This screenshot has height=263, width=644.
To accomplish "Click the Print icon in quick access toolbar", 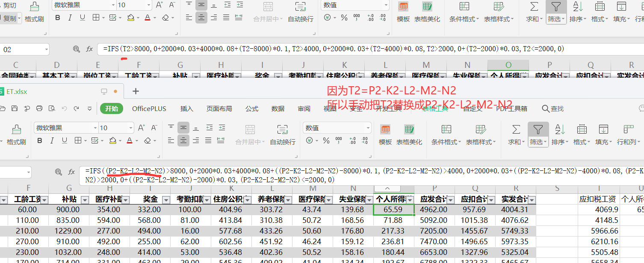I will 39,109.
